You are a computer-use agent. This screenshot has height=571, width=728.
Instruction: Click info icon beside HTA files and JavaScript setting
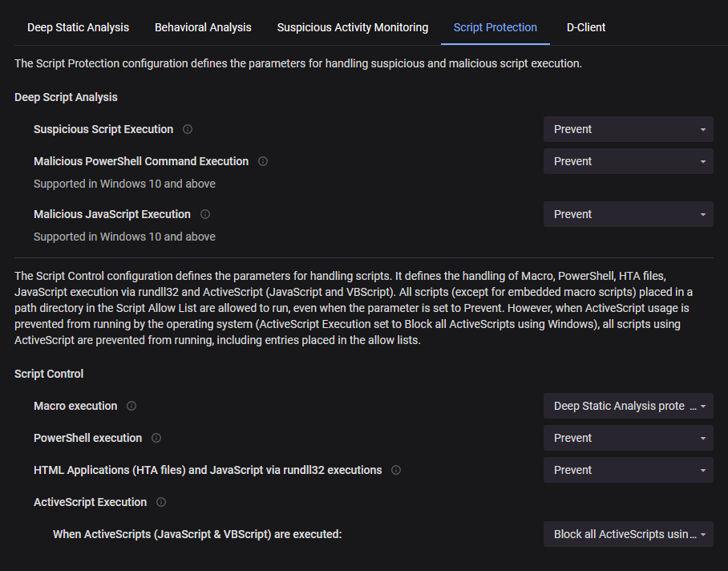click(396, 470)
